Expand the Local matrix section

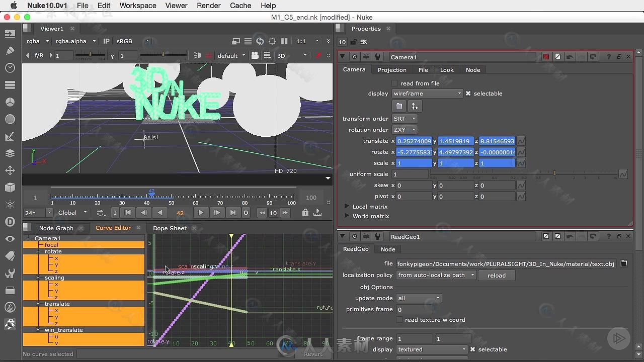point(347,207)
